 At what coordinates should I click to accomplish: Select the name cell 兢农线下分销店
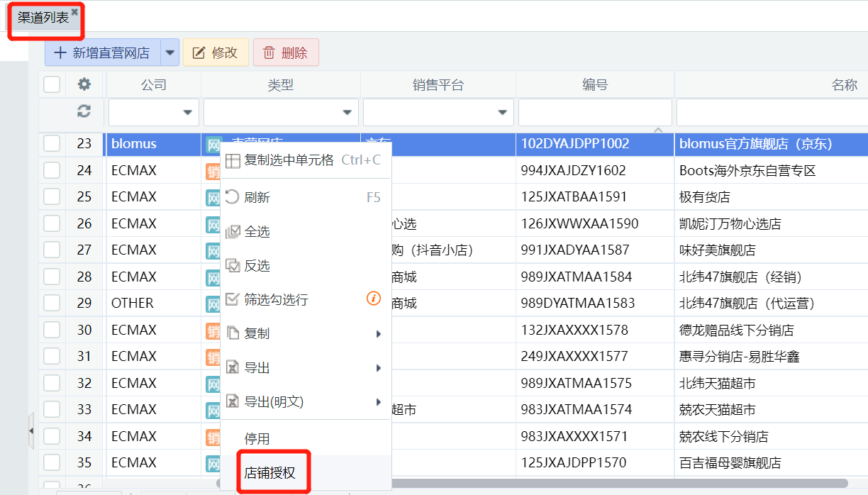point(772,436)
